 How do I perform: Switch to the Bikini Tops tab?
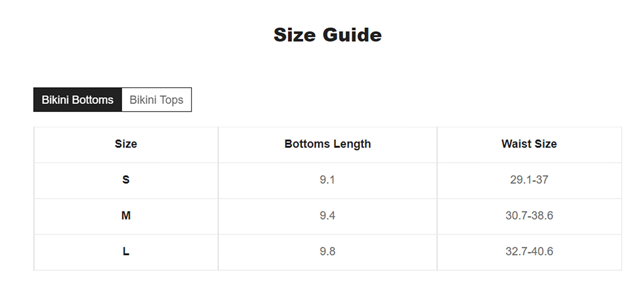156,100
